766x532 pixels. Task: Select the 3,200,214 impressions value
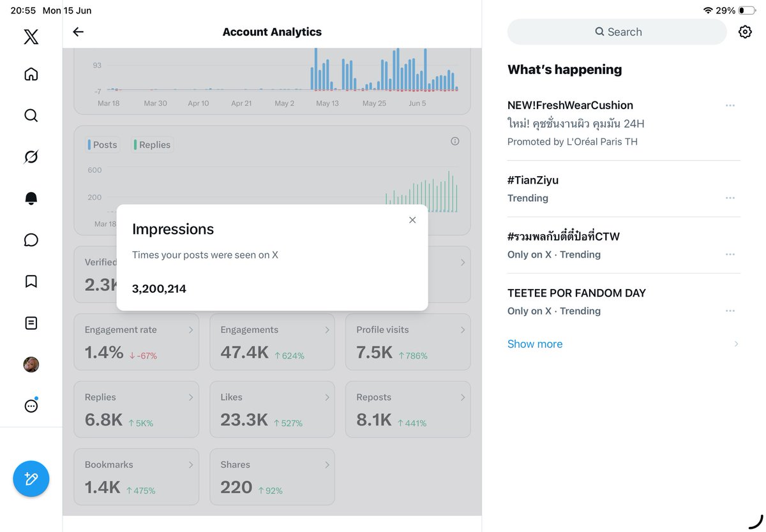click(x=159, y=289)
